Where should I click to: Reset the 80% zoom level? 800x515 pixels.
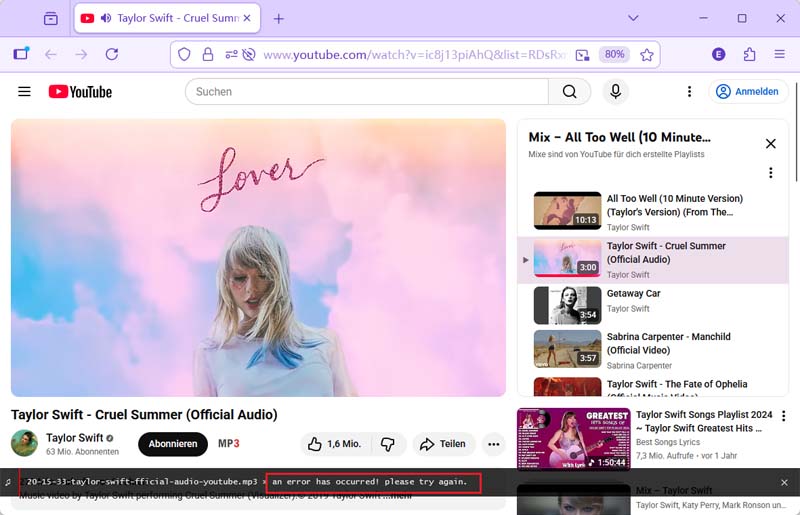pyautogui.click(x=614, y=55)
